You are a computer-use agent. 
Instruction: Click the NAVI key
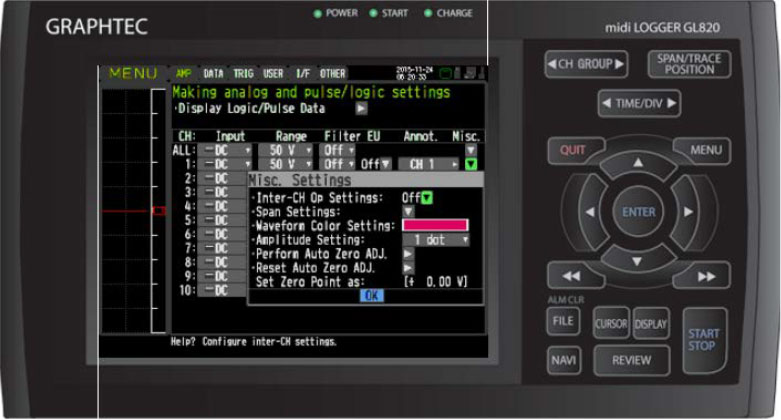tap(563, 360)
